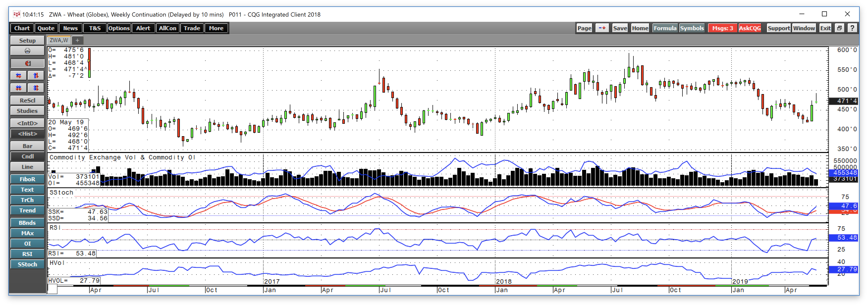Viewport: 868px width, 306px height.
Task: Switch chart type to Bar
Action: coord(27,146)
